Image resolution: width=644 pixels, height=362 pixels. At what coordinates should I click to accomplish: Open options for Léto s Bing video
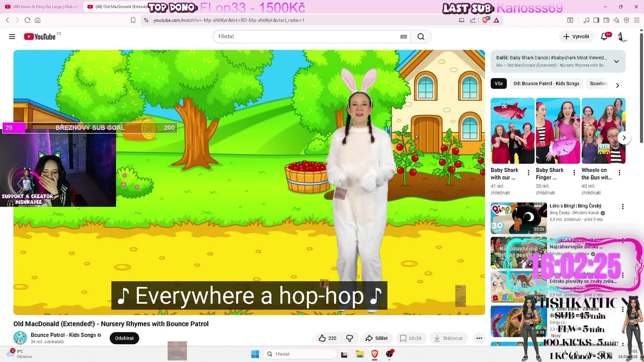pos(623,207)
